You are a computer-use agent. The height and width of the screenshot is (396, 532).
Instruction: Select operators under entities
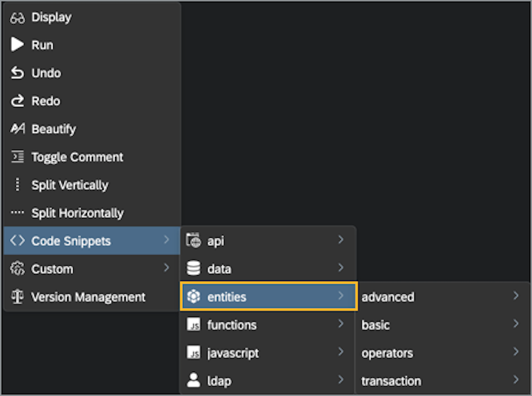coord(443,353)
